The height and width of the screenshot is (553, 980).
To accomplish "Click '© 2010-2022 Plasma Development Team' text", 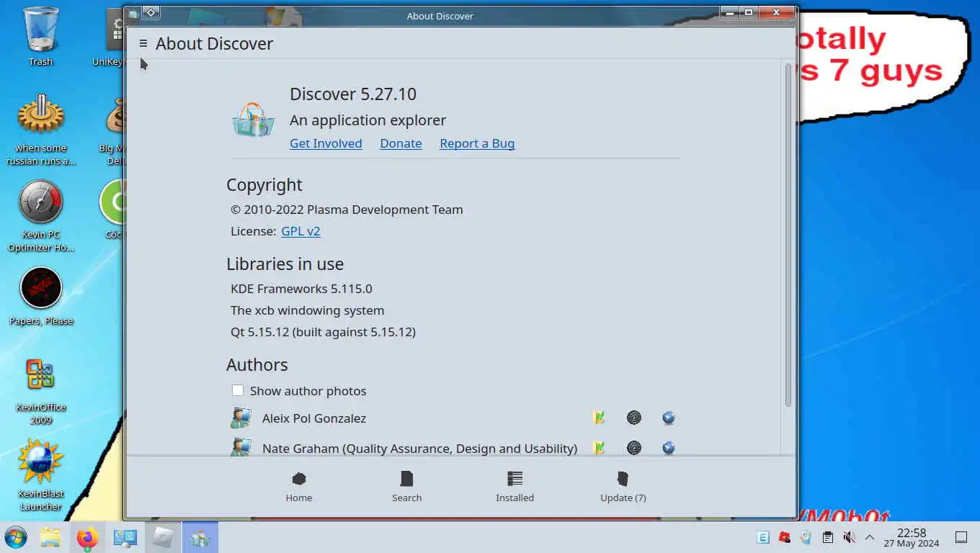I will 347,210.
